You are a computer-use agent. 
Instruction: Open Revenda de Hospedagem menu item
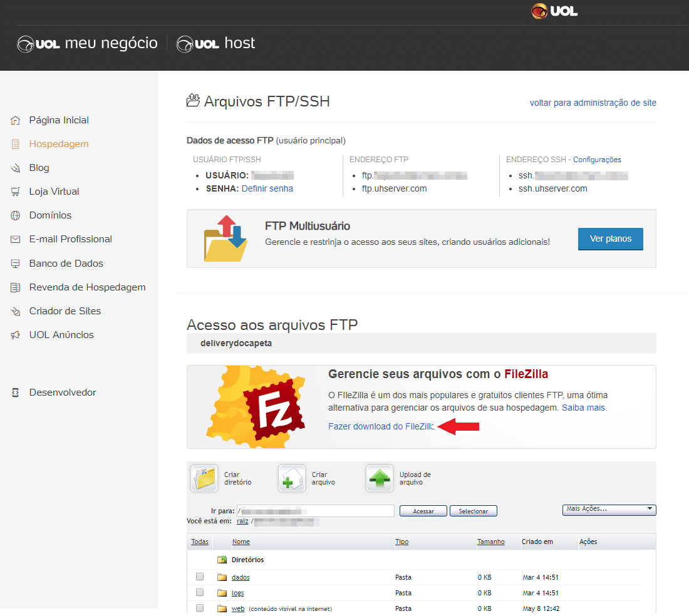tap(87, 287)
